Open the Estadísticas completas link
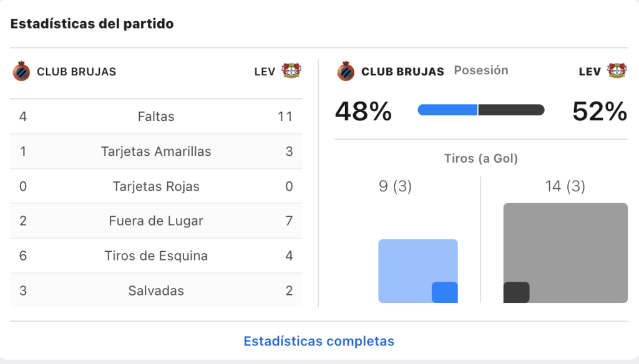Screen dimensions: 639x364 (319, 341)
